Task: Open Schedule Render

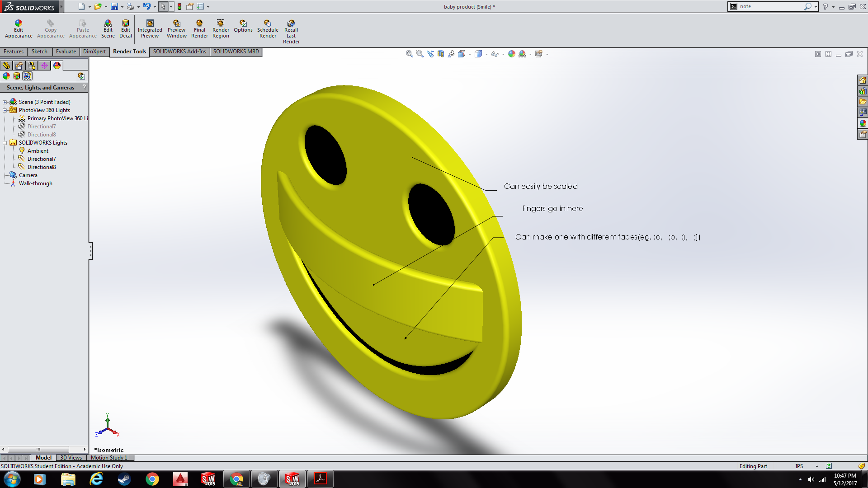Action: tap(268, 29)
